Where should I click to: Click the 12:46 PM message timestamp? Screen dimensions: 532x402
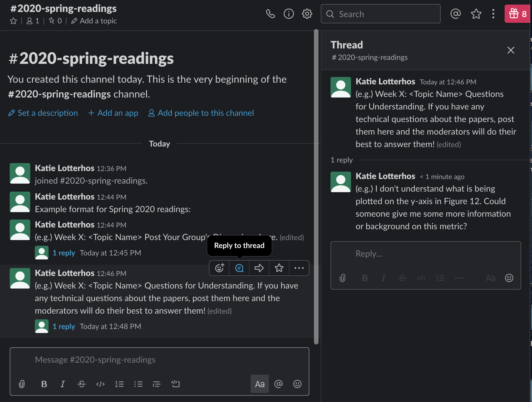click(x=112, y=273)
